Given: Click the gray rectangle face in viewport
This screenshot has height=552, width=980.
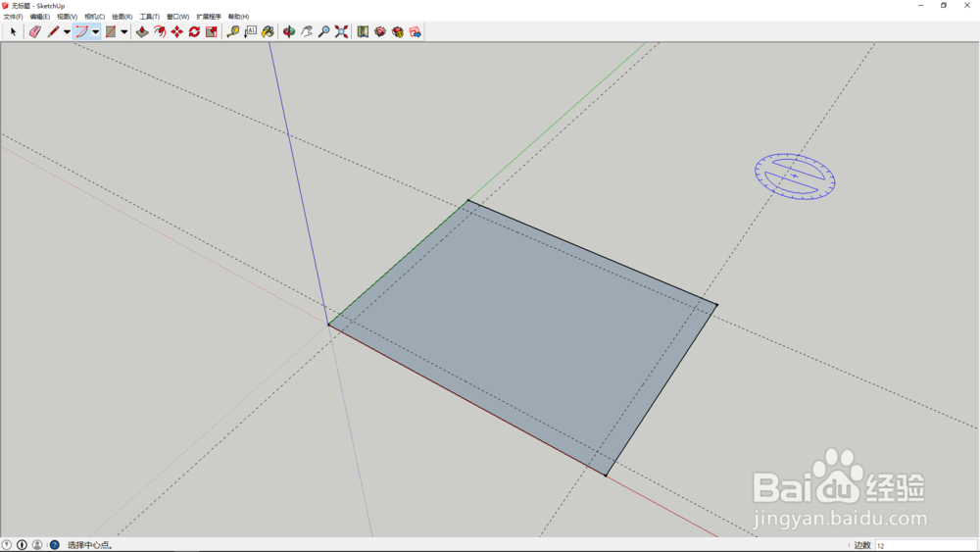Looking at the screenshot, I should click(525, 337).
